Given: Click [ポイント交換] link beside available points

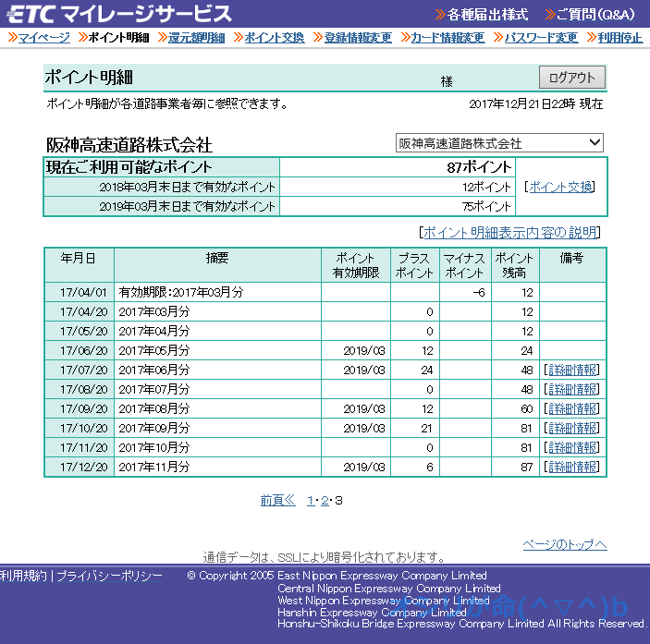Looking at the screenshot, I should pyautogui.click(x=560, y=187).
